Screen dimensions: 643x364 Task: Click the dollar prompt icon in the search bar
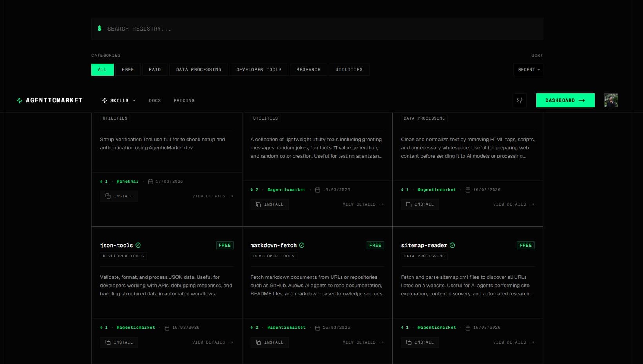pos(99,28)
